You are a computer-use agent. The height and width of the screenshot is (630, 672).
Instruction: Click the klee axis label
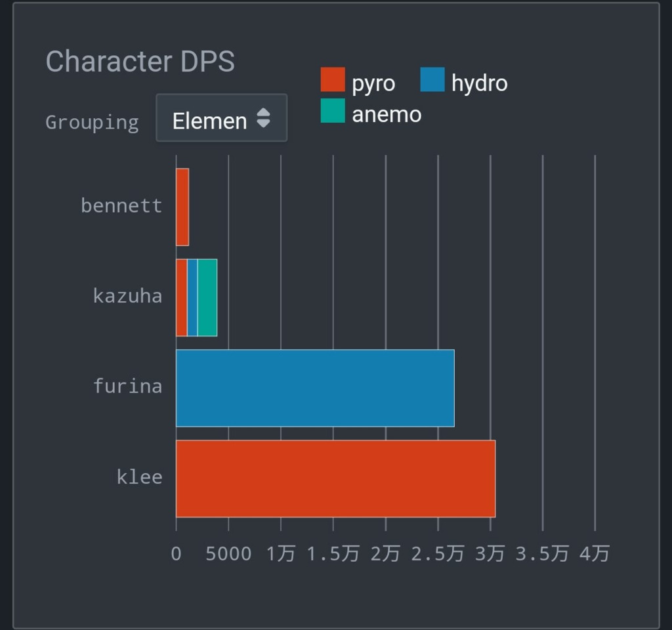(x=139, y=476)
